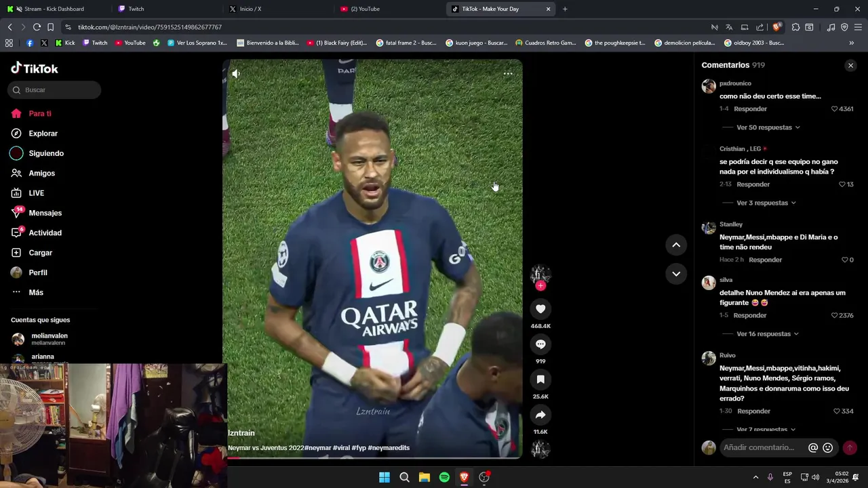The width and height of the screenshot is (868, 488).
Task: Close the Comentarios panel
Action: [x=850, y=66]
